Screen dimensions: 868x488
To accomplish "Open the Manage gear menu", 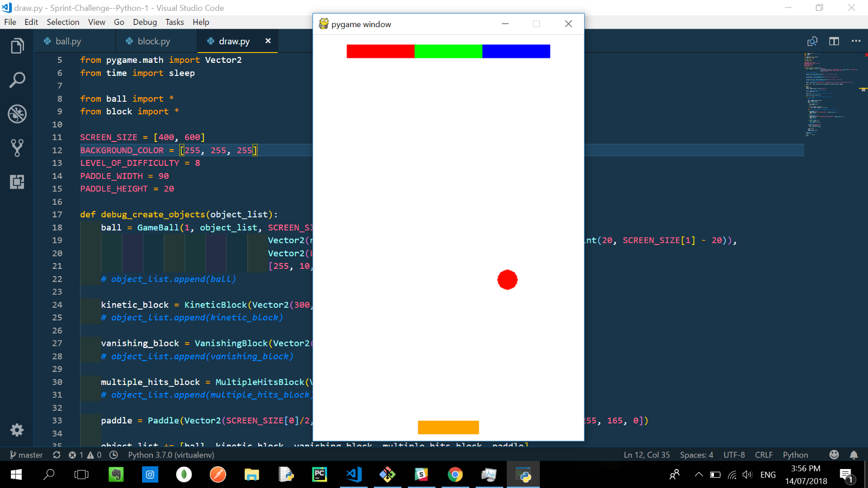I will click(17, 430).
